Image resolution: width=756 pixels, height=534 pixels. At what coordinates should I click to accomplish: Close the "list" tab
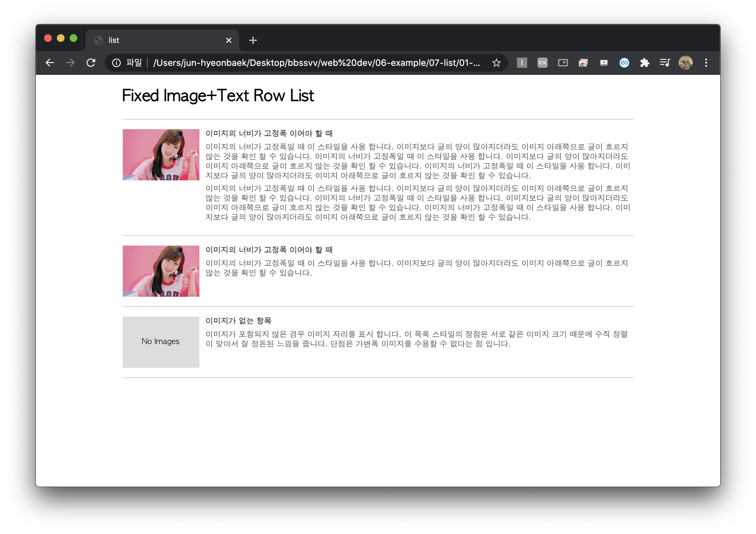(228, 40)
